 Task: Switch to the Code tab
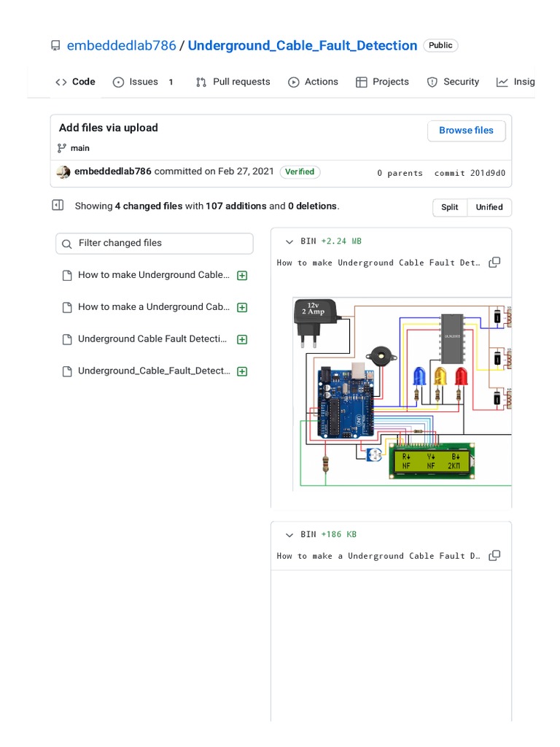click(75, 82)
